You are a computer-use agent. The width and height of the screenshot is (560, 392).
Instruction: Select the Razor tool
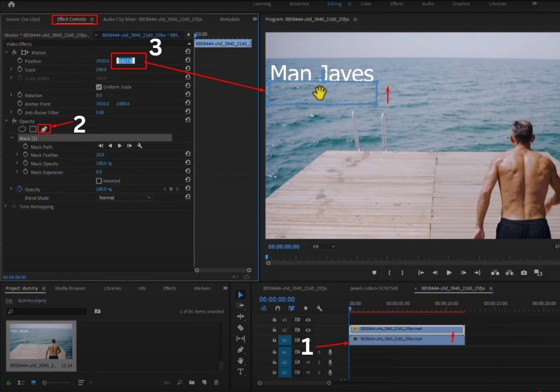[240, 327]
